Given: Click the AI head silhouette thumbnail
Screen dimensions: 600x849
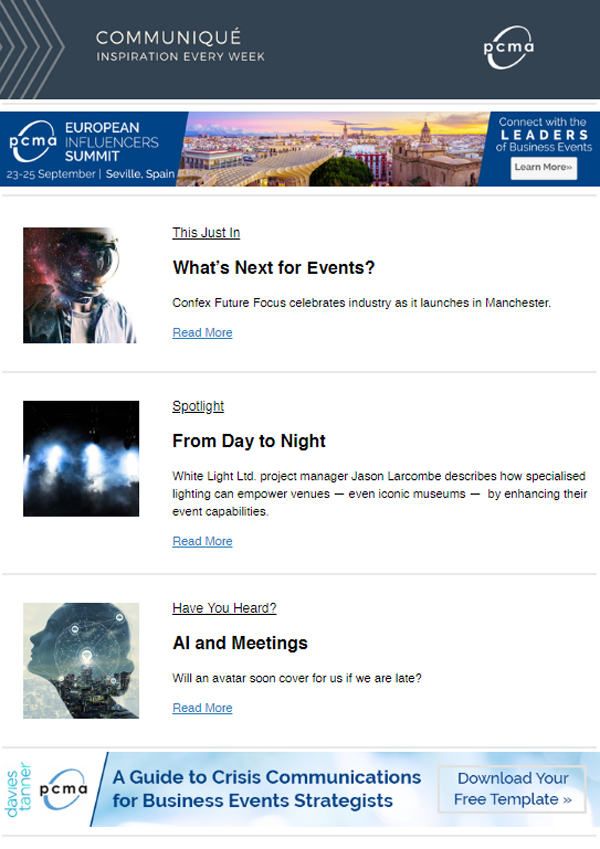Looking at the screenshot, I should (x=80, y=660).
